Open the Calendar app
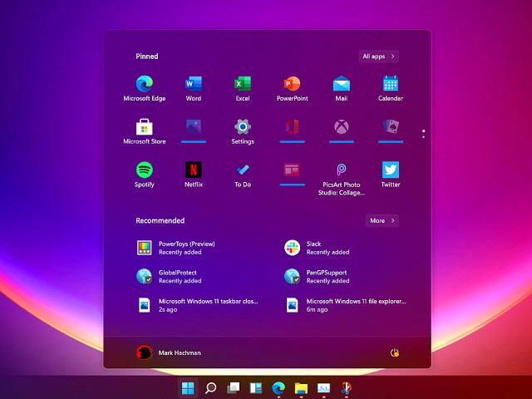This screenshot has width=532, height=399. (391, 89)
